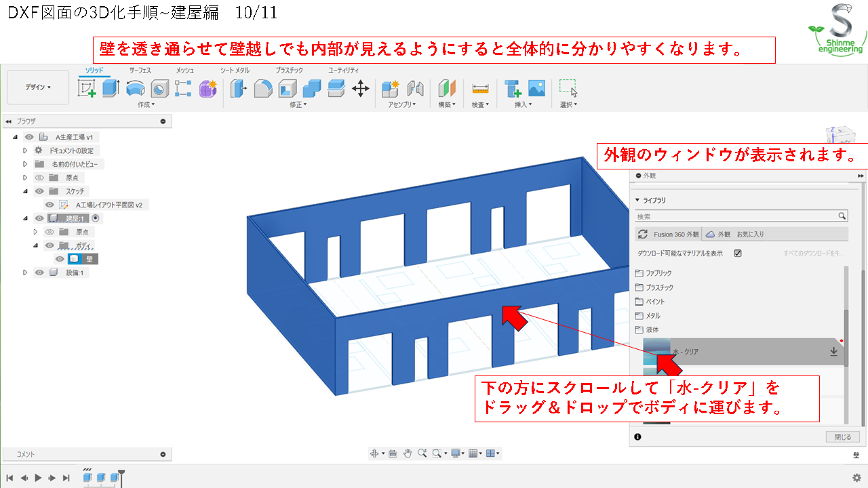The width and height of the screenshot is (868, 488).
Task: Toggle visibility of the 壁 body
Action: (60, 259)
